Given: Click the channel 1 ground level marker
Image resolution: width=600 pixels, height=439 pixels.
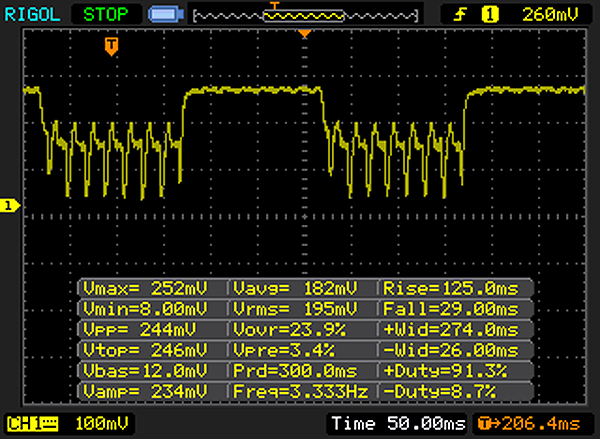Looking at the screenshot, I should pos(10,206).
